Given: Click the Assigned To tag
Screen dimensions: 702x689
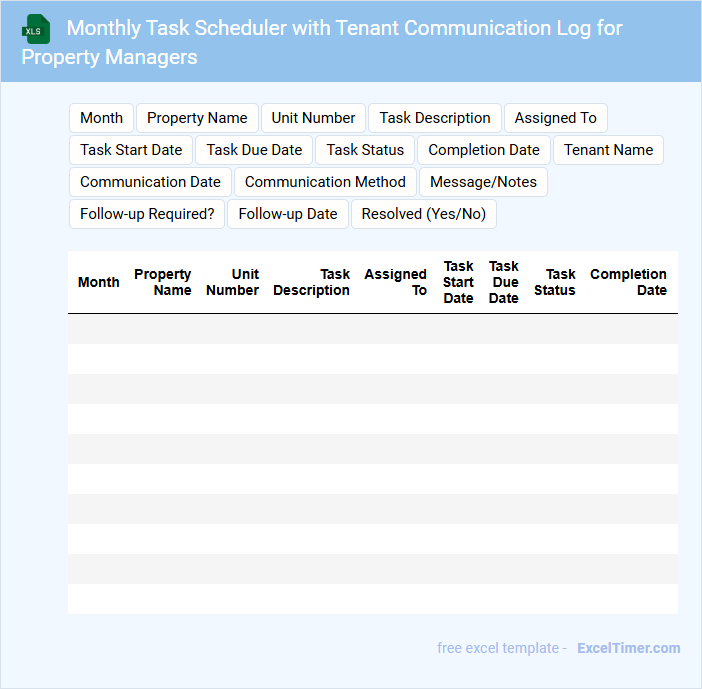Looking at the screenshot, I should [556, 118].
